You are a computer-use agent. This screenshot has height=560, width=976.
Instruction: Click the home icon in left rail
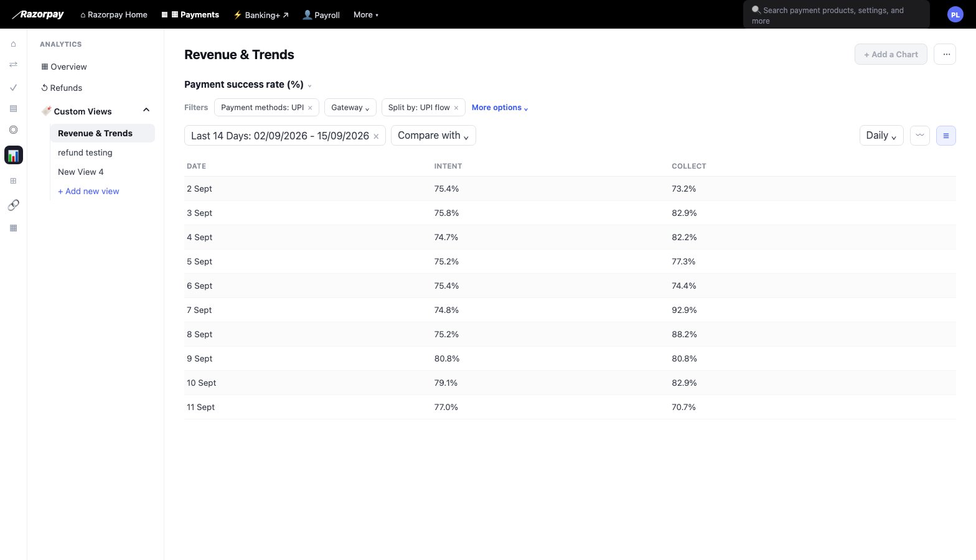[14, 44]
